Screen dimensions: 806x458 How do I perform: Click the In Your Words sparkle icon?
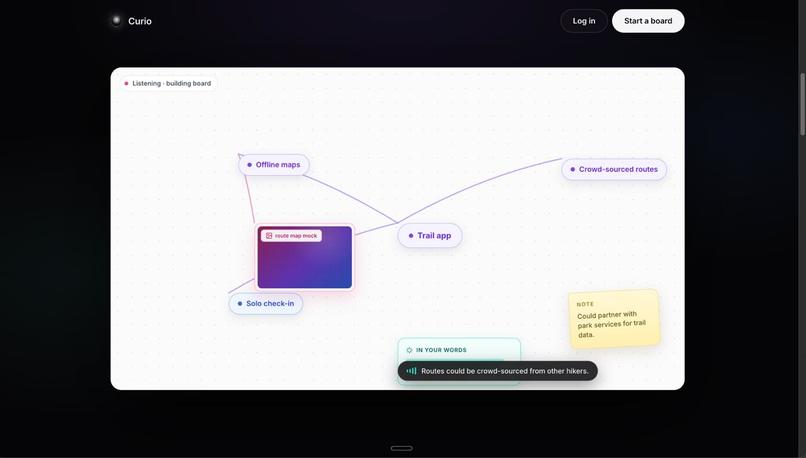pyautogui.click(x=409, y=350)
